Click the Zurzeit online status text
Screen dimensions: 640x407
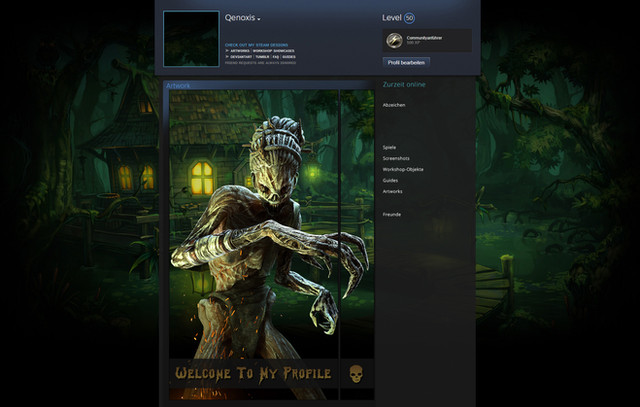point(404,85)
